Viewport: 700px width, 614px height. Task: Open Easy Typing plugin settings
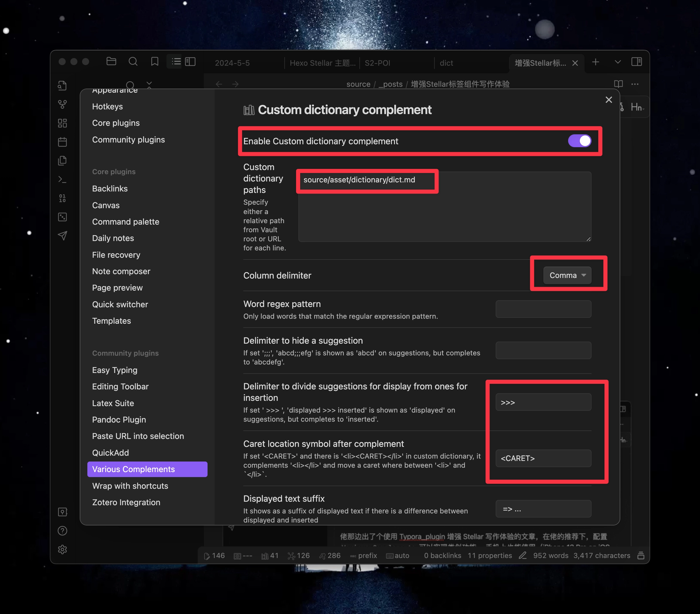pos(115,370)
